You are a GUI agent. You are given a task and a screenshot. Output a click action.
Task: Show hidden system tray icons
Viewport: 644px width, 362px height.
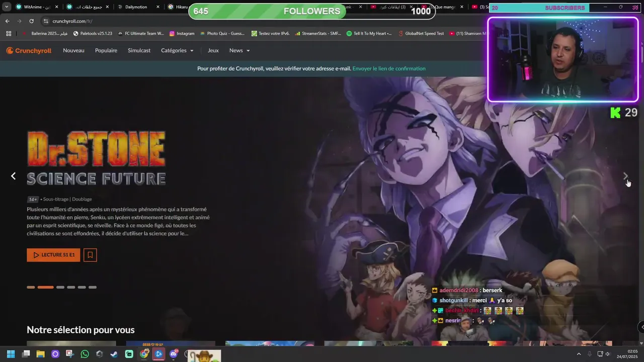pyautogui.click(x=579, y=354)
